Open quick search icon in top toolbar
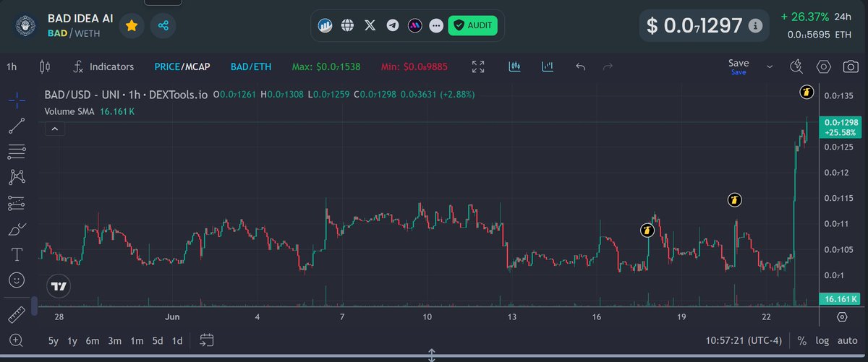This screenshot has height=362, width=868. pyautogui.click(x=797, y=66)
